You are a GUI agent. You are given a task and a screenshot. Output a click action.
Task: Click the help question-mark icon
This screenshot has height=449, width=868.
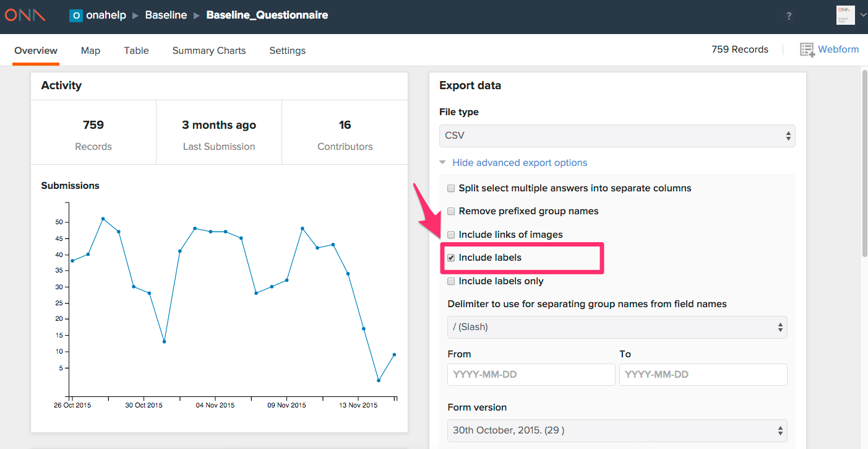pyautogui.click(x=789, y=16)
